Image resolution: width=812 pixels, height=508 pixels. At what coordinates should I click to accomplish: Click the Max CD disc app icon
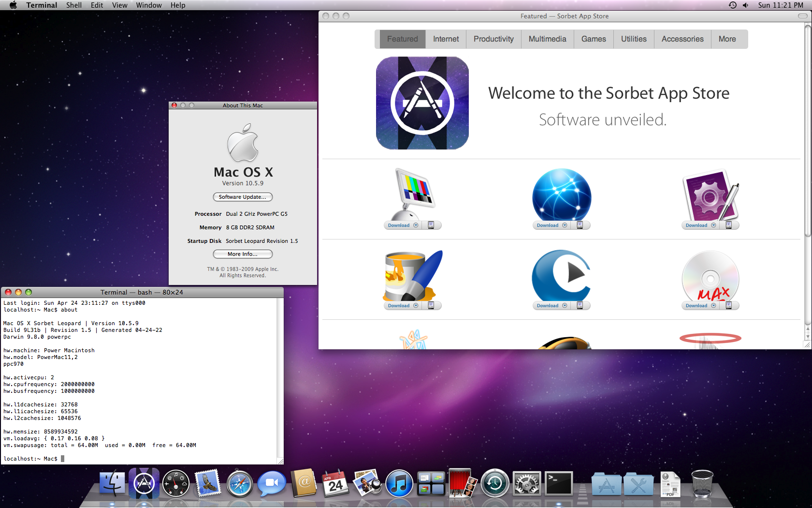(x=710, y=275)
